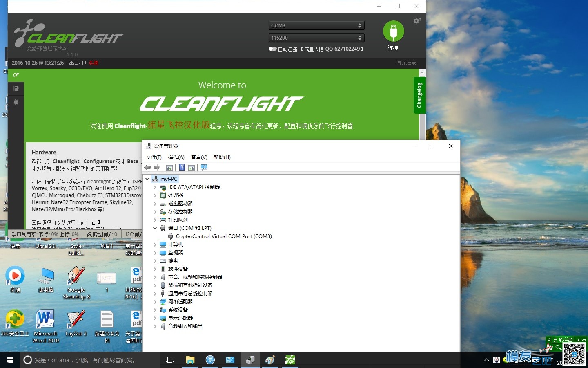588x368 pixels.
Task: Expand the 处理器 node
Action: click(155, 195)
